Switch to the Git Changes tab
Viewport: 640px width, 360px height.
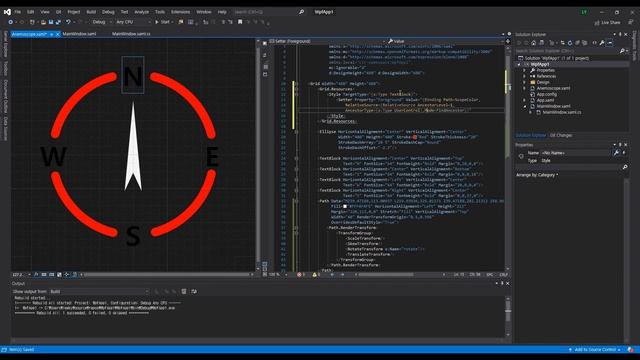pos(561,136)
